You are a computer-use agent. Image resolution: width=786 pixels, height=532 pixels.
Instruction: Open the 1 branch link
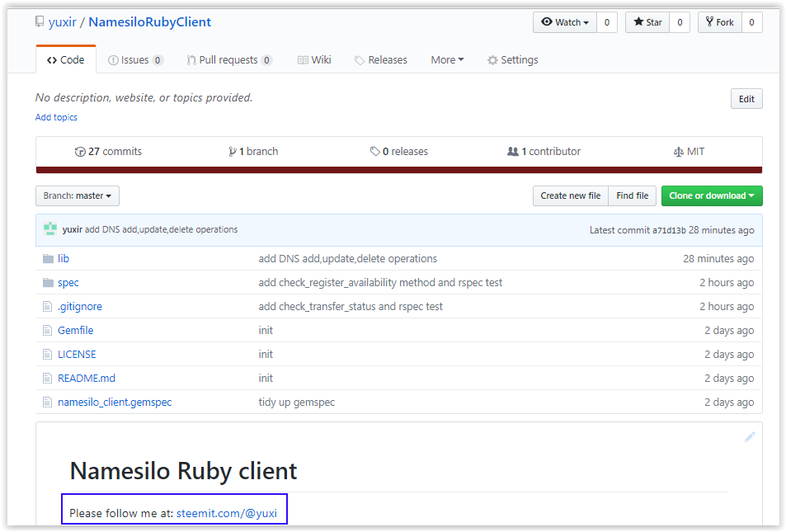click(x=253, y=152)
